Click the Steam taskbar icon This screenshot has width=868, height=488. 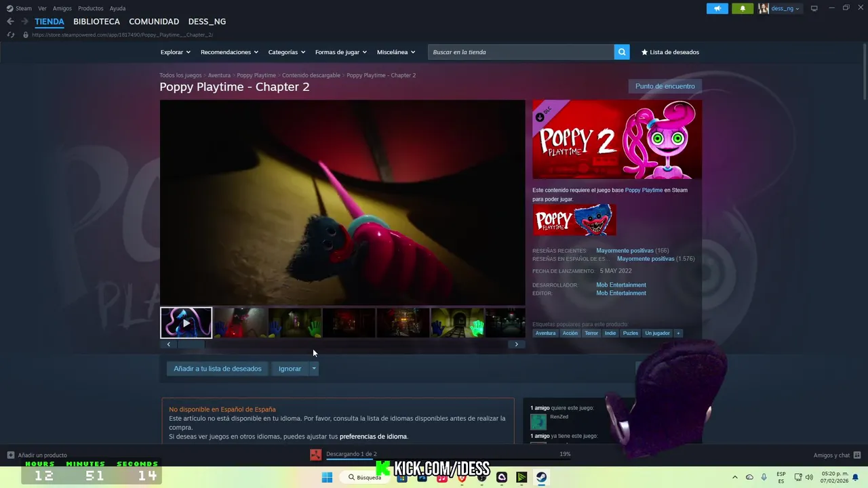click(x=541, y=477)
